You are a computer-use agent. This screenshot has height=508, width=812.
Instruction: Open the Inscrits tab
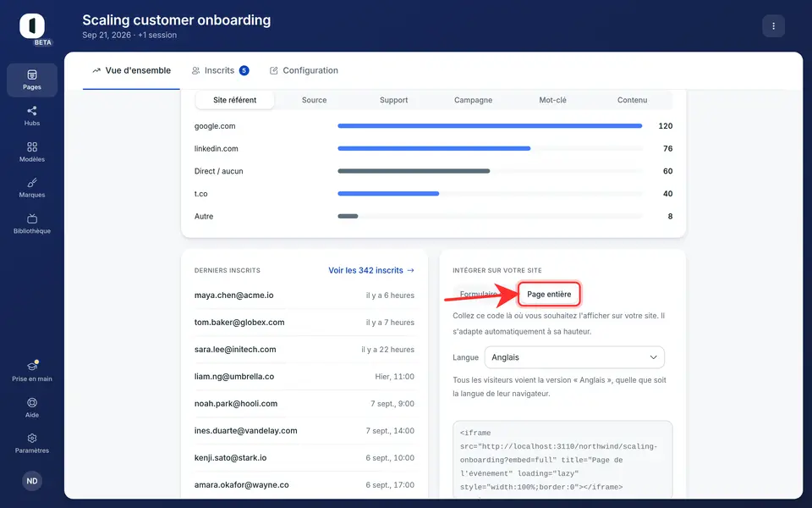click(x=220, y=70)
